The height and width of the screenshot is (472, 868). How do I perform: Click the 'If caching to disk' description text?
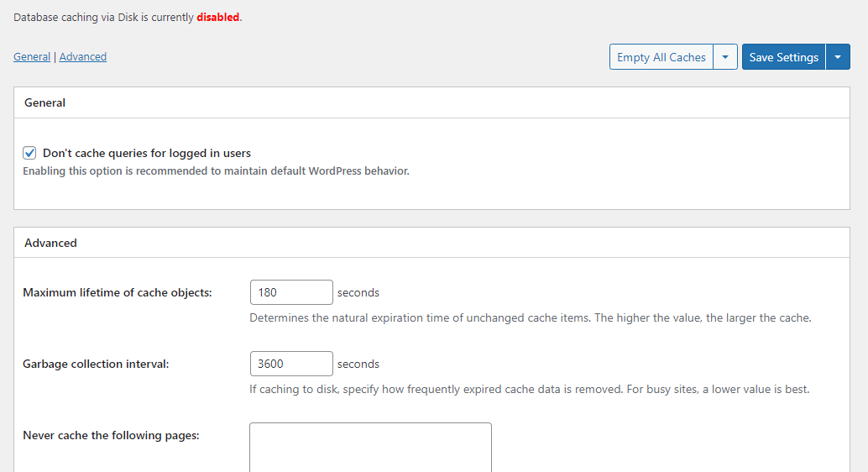(529, 389)
